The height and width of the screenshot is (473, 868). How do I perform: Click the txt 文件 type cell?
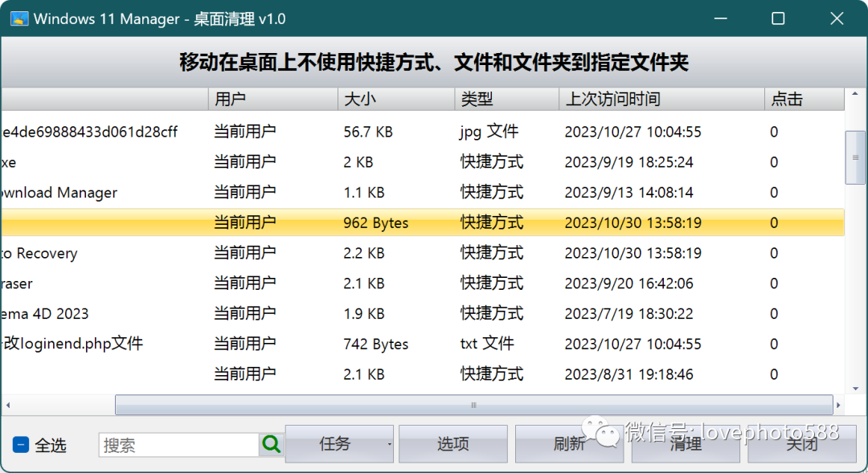(x=487, y=344)
